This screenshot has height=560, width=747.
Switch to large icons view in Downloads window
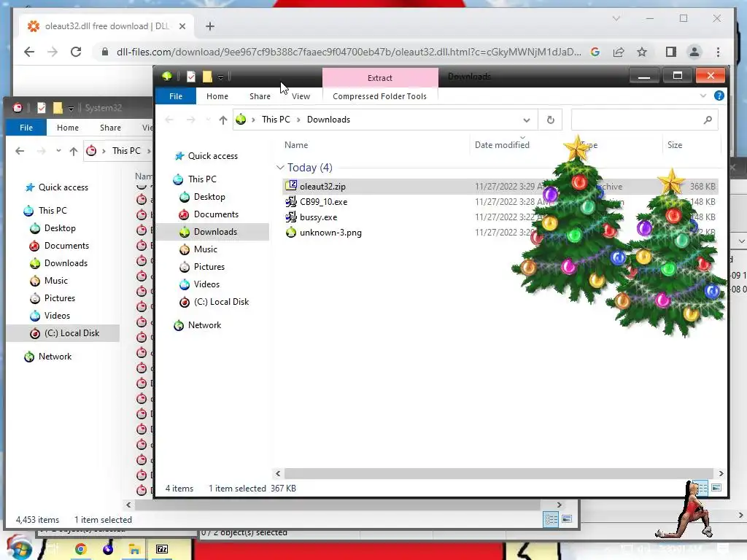pos(716,488)
